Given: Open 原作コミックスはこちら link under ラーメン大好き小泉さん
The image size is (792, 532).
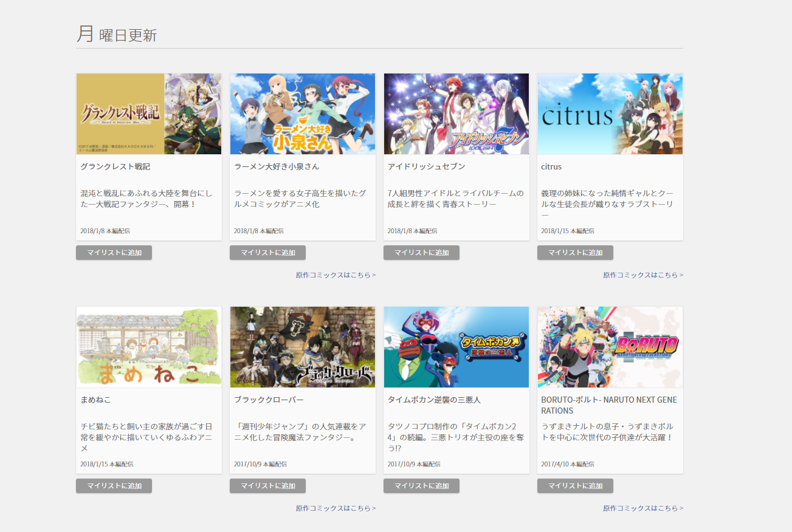Looking at the screenshot, I should [336, 275].
